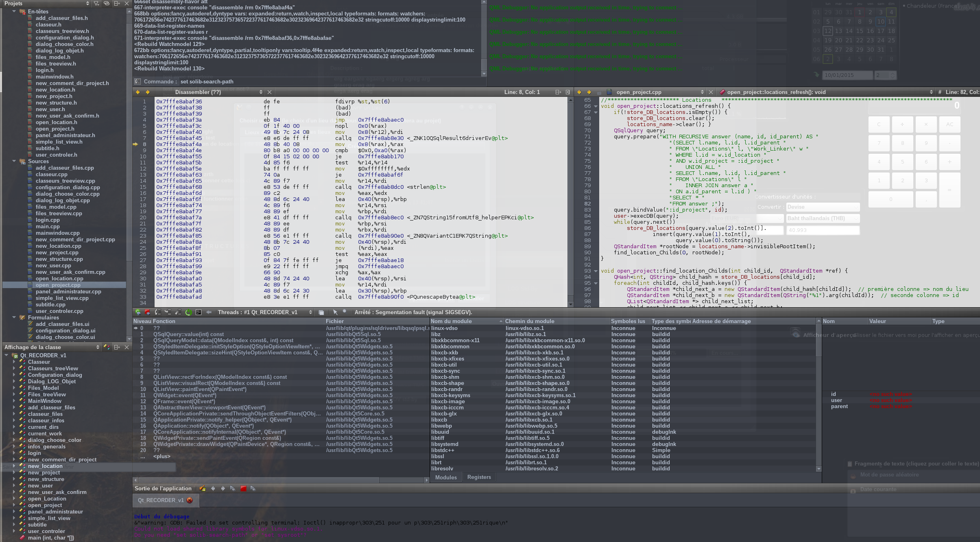
Task: Go back in Disassembler editor history
Action: click(x=138, y=92)
